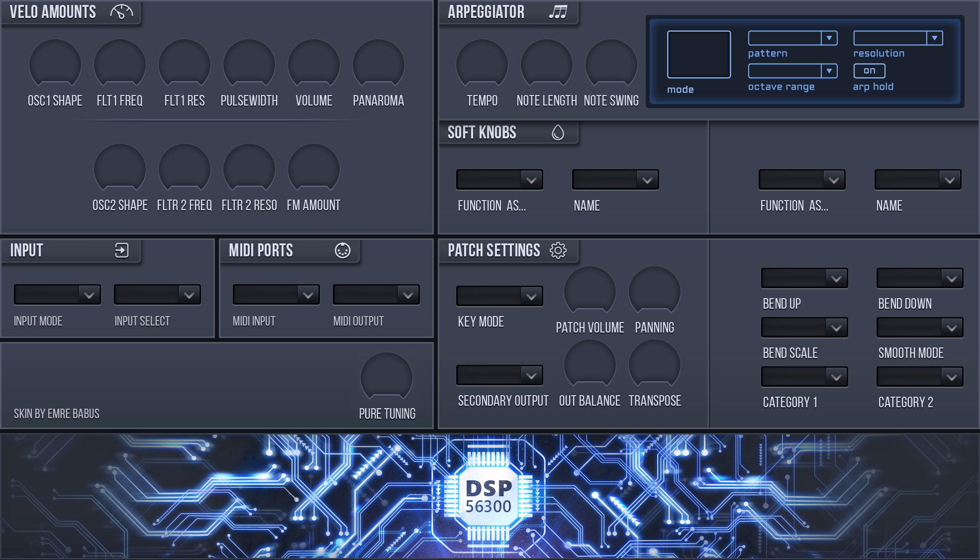980x560 pixels.
Task: Click the Patch Settings gear icon
Action: pos(558,250)
